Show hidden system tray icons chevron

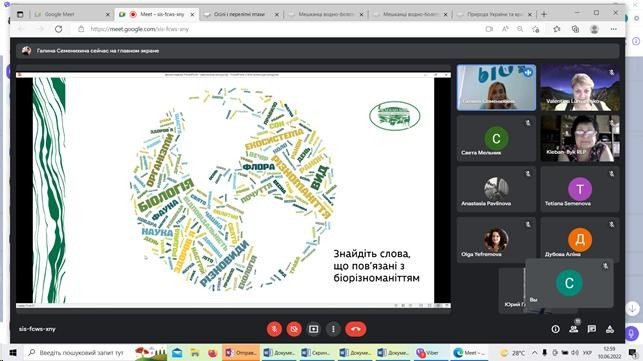tap(535, 353)
